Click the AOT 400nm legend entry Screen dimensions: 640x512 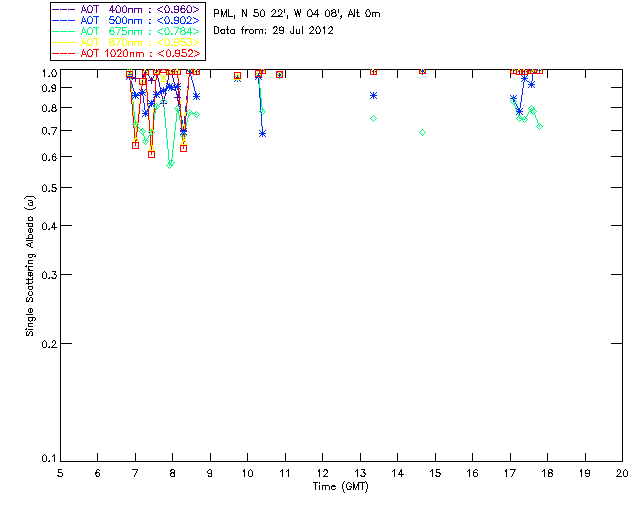[x=127, y=9]
